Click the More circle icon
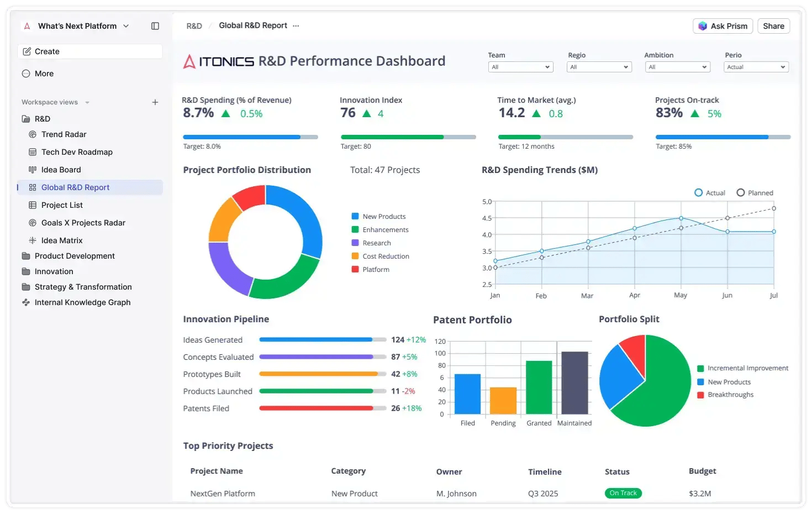Screen dimensions: 812x514 [x=26, y=74]
